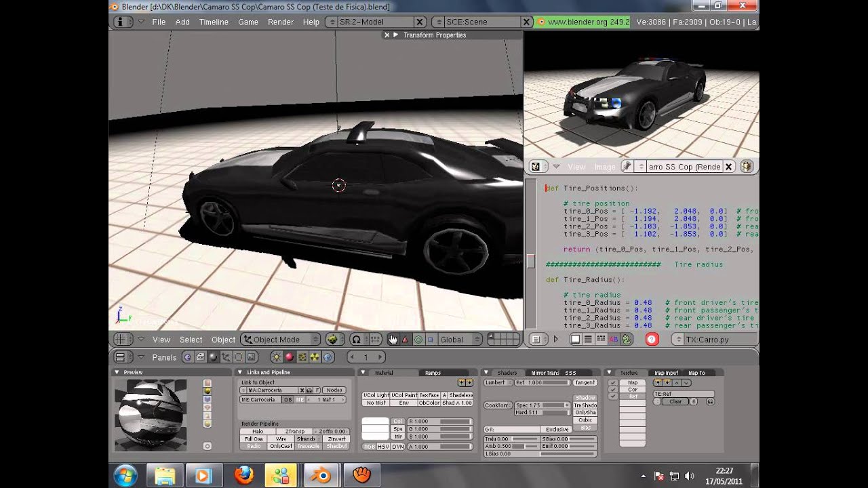Open the World buttons globe icon
Image resolution: width=868 pixels, height=488 pixels.
tap(328, 357)
